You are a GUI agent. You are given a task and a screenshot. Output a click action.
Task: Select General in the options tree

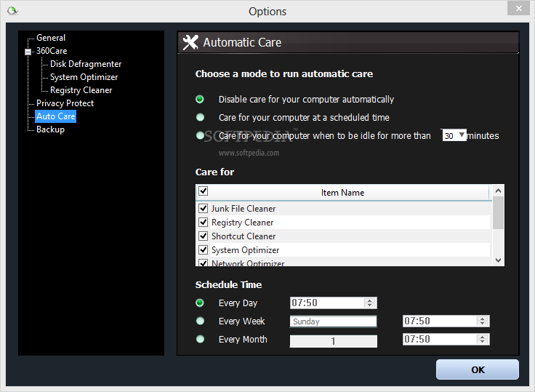(51, 38)
